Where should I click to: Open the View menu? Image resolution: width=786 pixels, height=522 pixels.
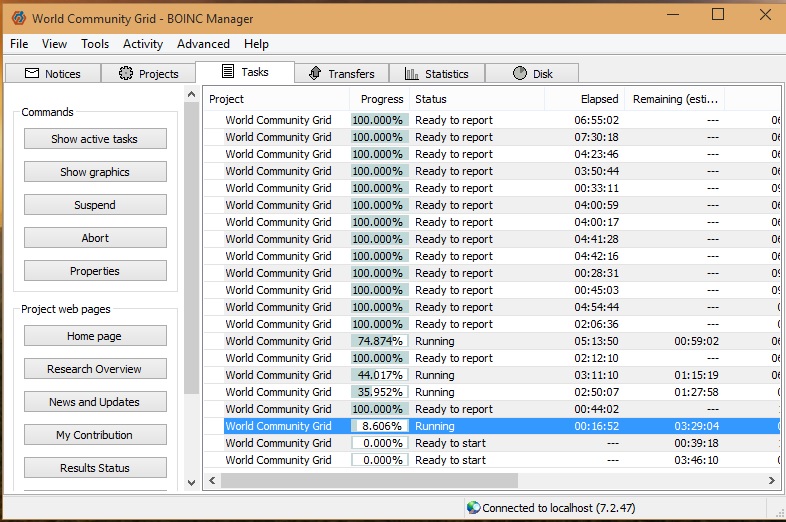click(54, 44)
